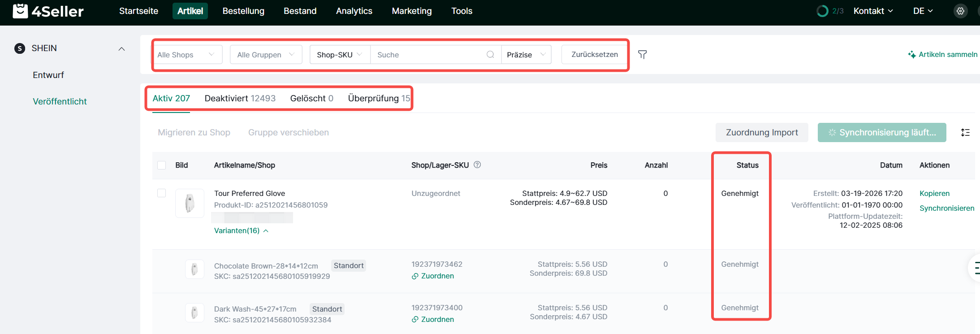The width and height of the screenshot is (980, 334).
Task: Collapse the Varianten(16) expander
Action: coord(241,231)
